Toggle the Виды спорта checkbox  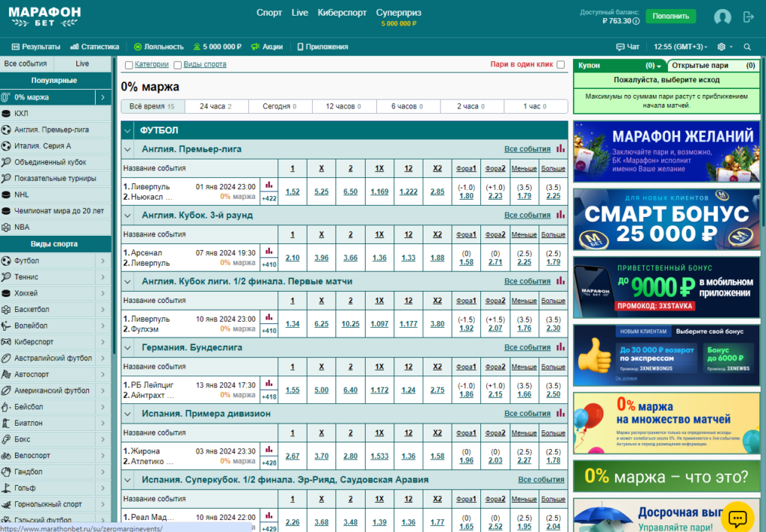point(178,65)
